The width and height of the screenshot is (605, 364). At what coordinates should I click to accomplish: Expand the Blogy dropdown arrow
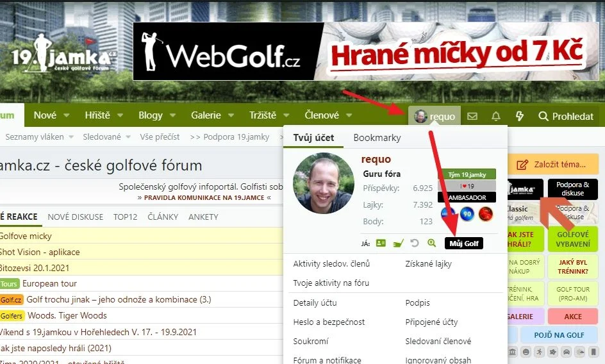coord(172,115)
